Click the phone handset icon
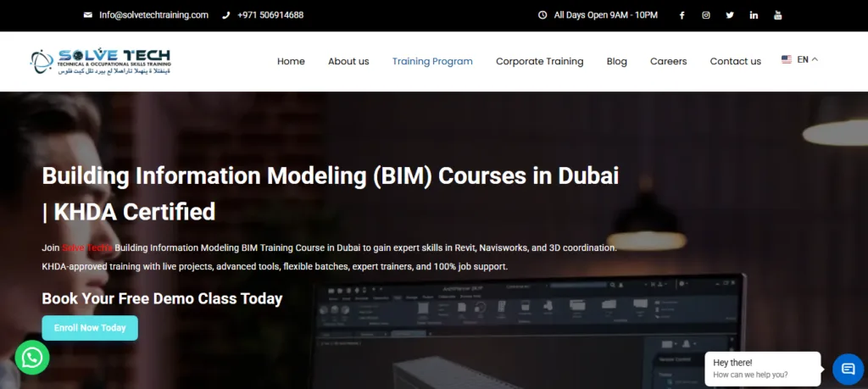Image resolution: width=868 pixels, height=389 pixels. point(225,15)
